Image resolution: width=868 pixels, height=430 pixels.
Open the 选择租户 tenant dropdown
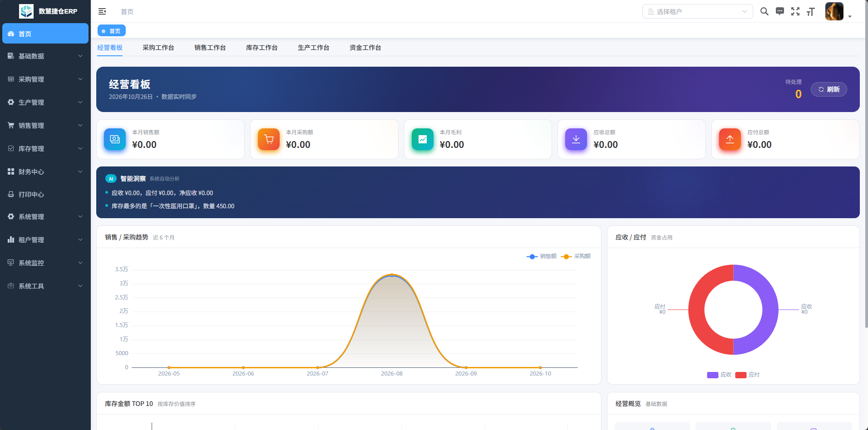(x=697, y=11)
